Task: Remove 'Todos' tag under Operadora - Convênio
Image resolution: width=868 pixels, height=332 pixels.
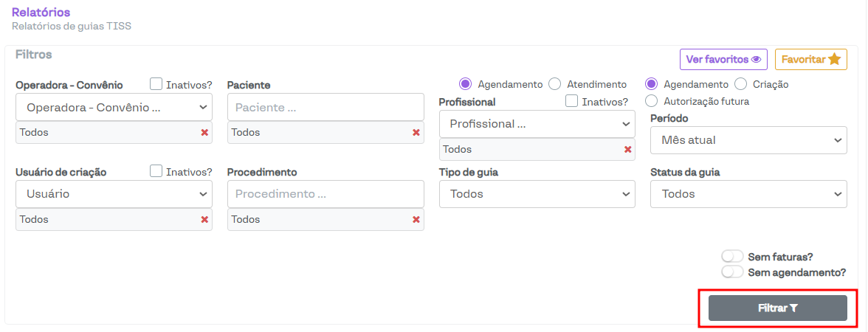Action: point(204,133)
